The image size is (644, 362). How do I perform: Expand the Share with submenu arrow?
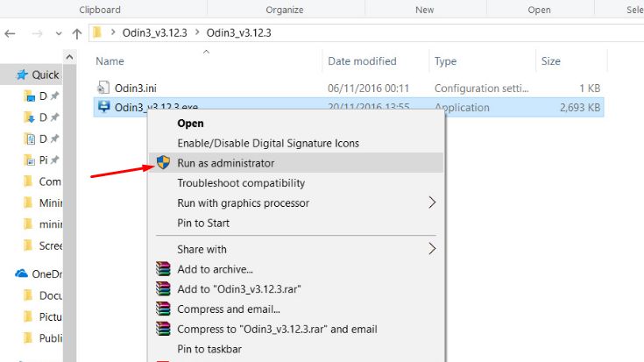click(x=431, y=249)
